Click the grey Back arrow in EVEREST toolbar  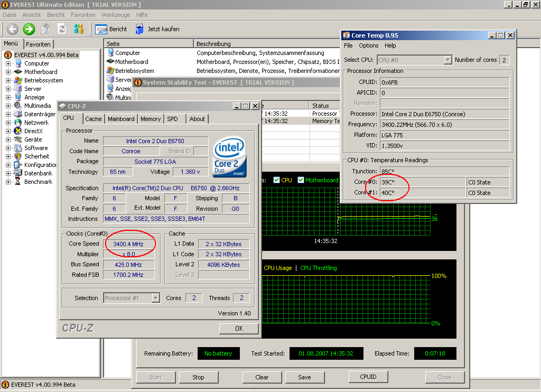pos(13,29)
